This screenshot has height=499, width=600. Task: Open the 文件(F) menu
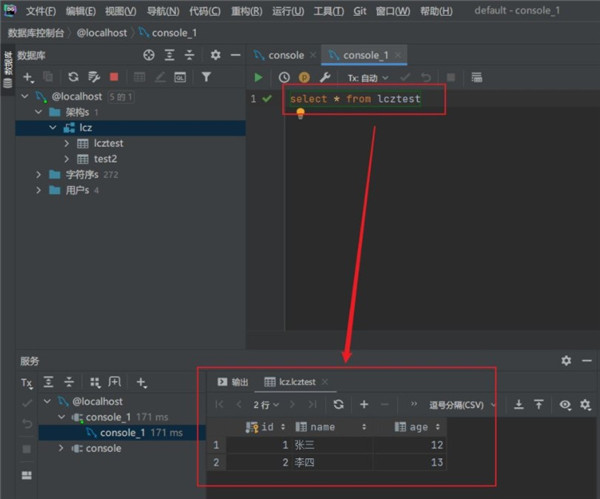click(41, 11)
